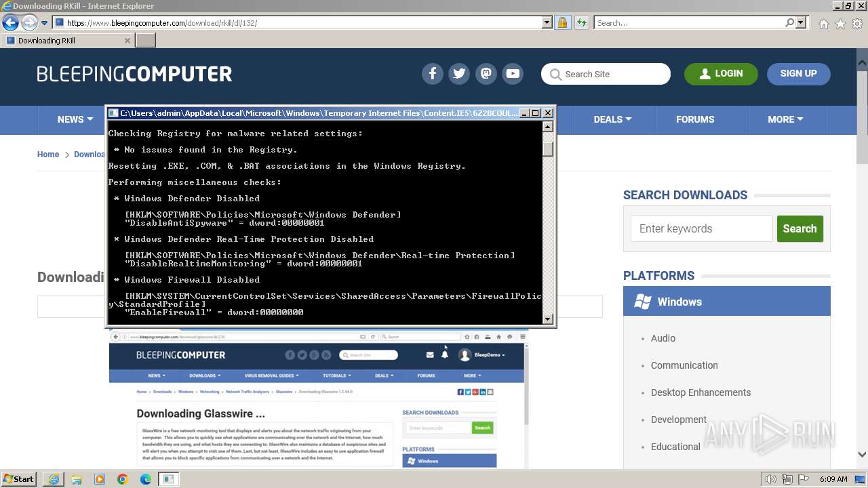The width and height of the screenshot is (868, 488).
Task: Click the IE address bar URL
Action: coord(298,22)
